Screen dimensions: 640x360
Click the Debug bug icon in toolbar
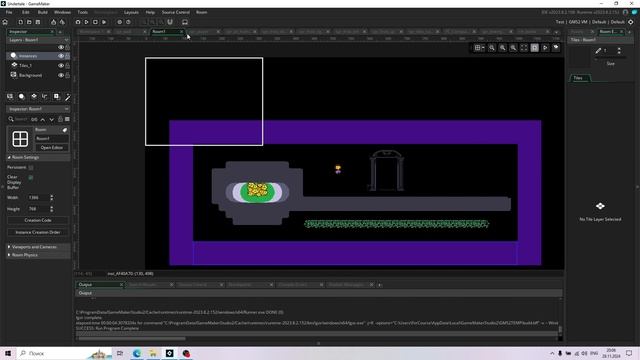click(78, 22)
